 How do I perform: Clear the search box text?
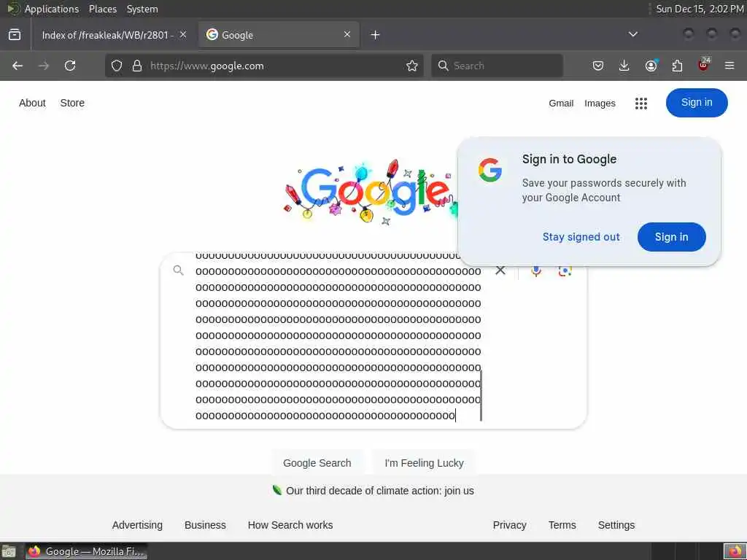pos(500,271)
